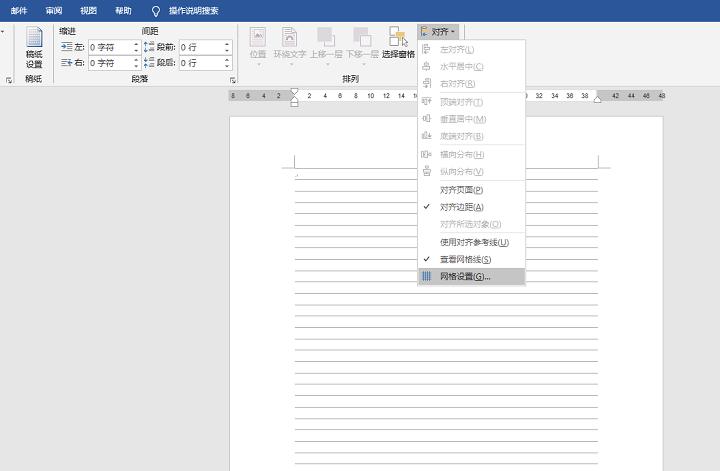The width and height of the screenshot is (720, 471).
Task: Click the right indent marker on ruler
Action: 597,99
